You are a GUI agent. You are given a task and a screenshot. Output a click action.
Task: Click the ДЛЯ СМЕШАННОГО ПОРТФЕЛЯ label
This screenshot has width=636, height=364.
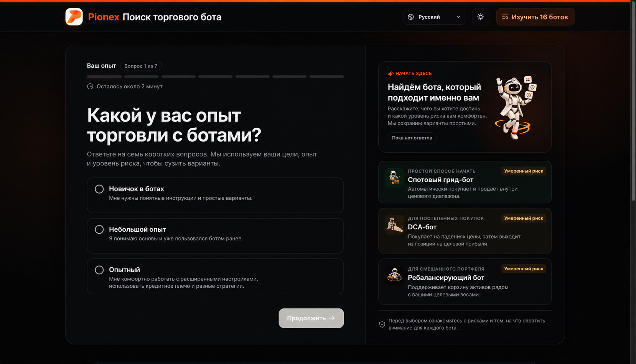pos(446,269)
